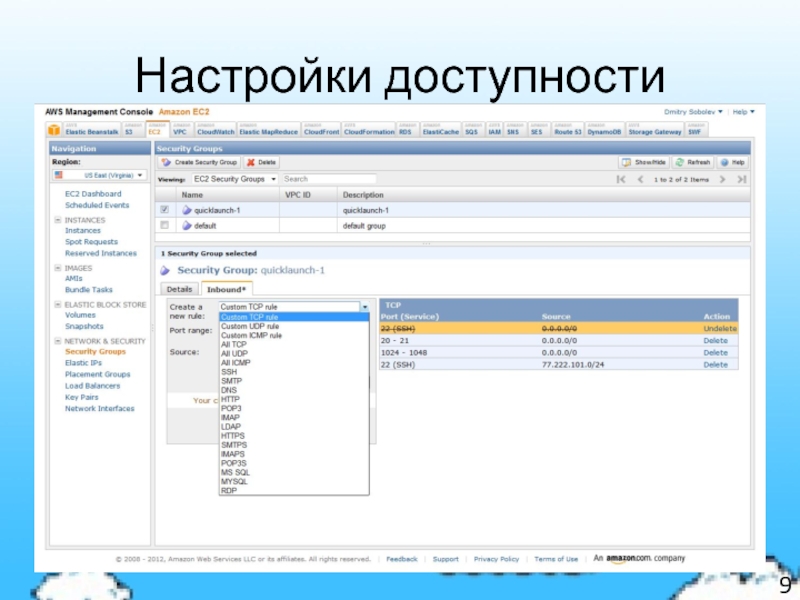Collapse the INSTANCES navigation section
Screen dimensions: 800x600
(x=58, y=220)
